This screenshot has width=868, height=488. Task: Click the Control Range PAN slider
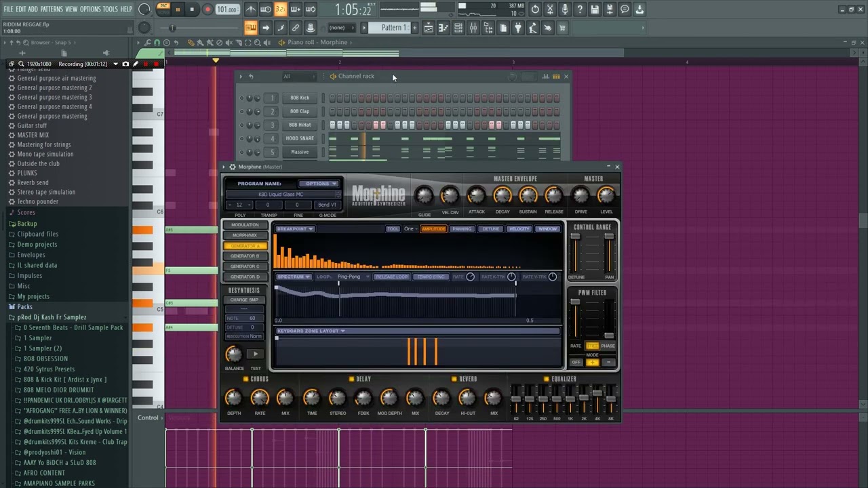(x=609, y=252)
